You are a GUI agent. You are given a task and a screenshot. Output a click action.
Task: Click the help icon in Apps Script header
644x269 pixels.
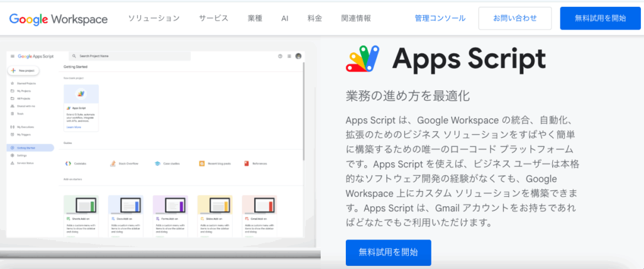pyautogui.click(x=280, y=56)
